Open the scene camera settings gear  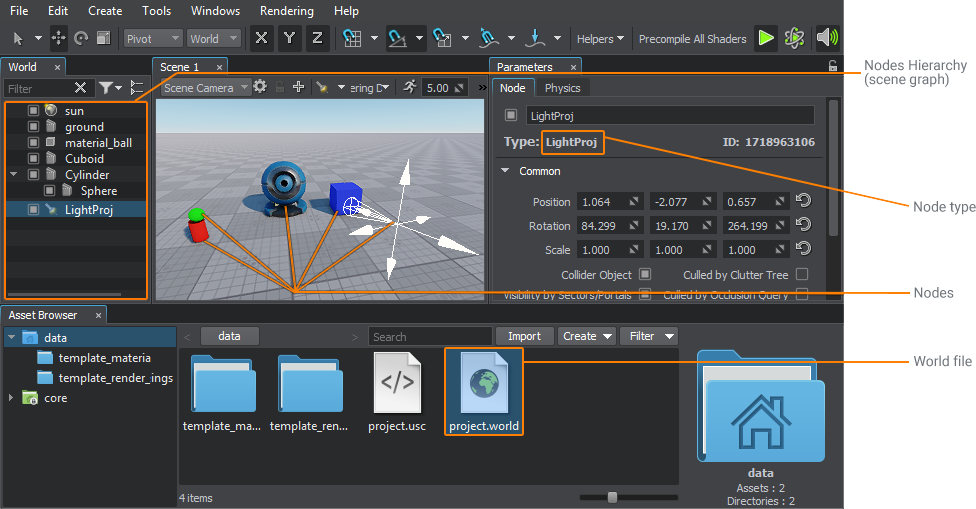coord(260,87)
